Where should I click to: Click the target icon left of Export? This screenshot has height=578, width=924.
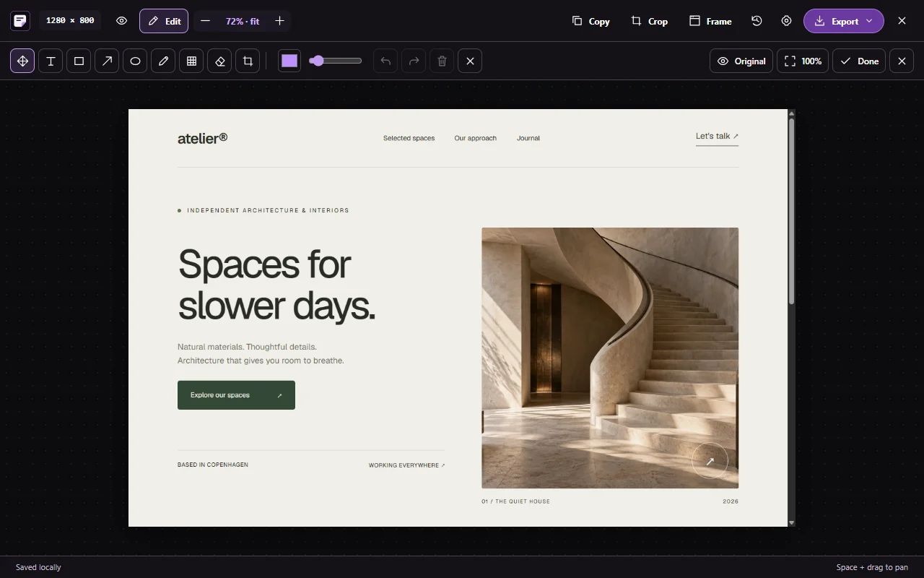[x=787, y=21]
